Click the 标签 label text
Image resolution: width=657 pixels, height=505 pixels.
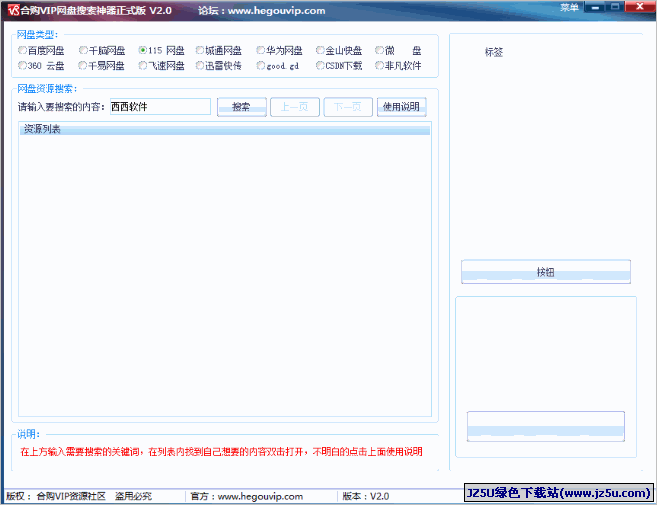pos(494,52)
